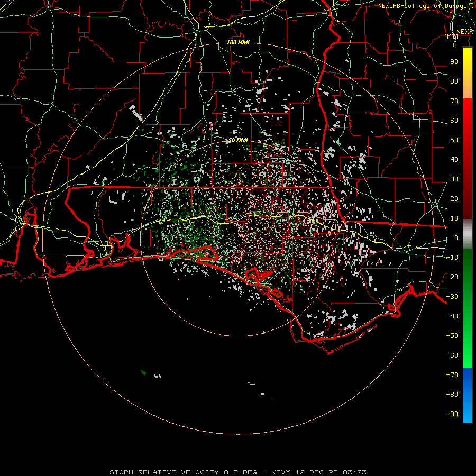Select the 80 value on velocity scale
Viewport: 476px width, 476px height.
454,81
